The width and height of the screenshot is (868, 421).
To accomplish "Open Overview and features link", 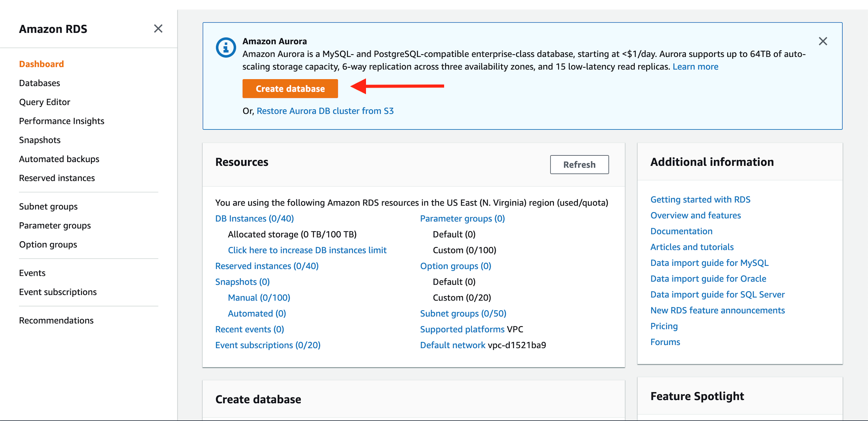I will (695, 216).
